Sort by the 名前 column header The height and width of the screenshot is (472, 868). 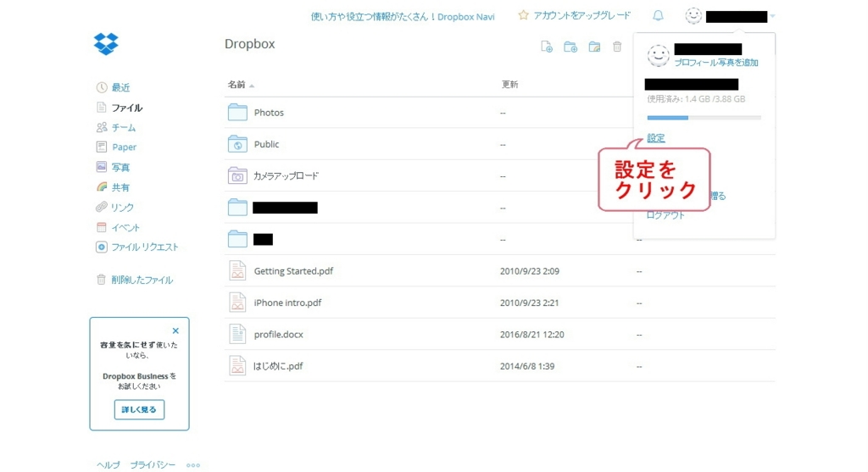(237, 85)
